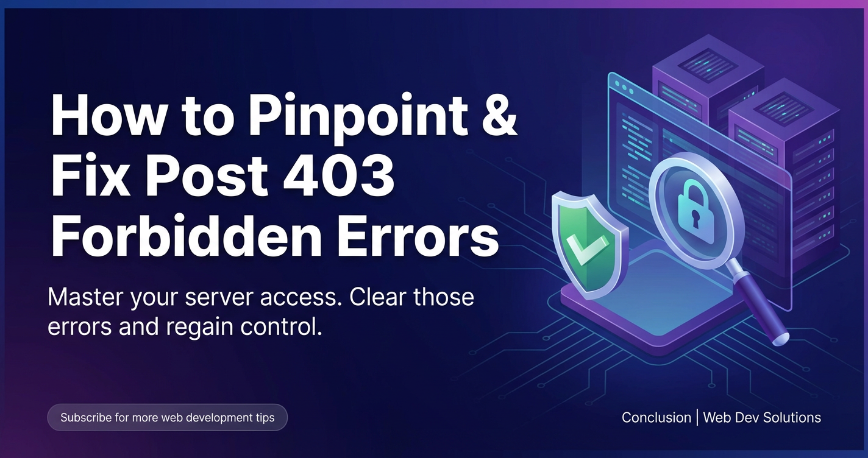This screenshot has width=868, height=458.
Task: Click the "errors and regain control." text line
Action: click(x=184, y=327)
